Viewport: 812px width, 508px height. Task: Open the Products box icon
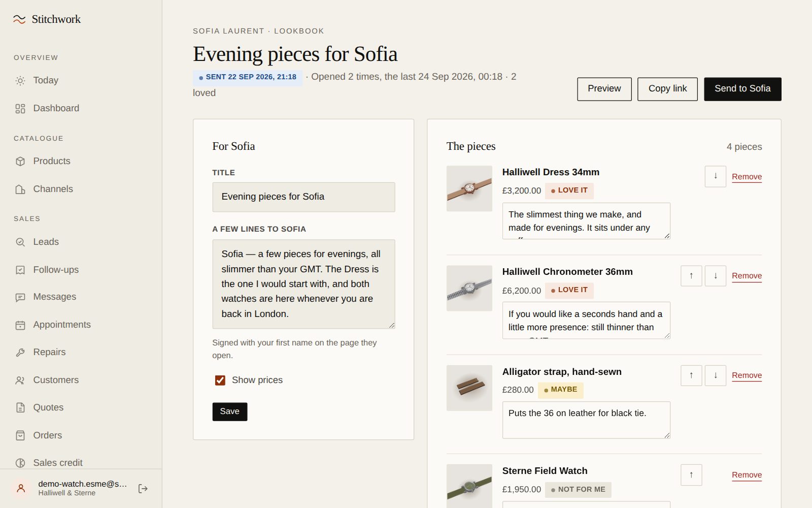coord(20,162)
